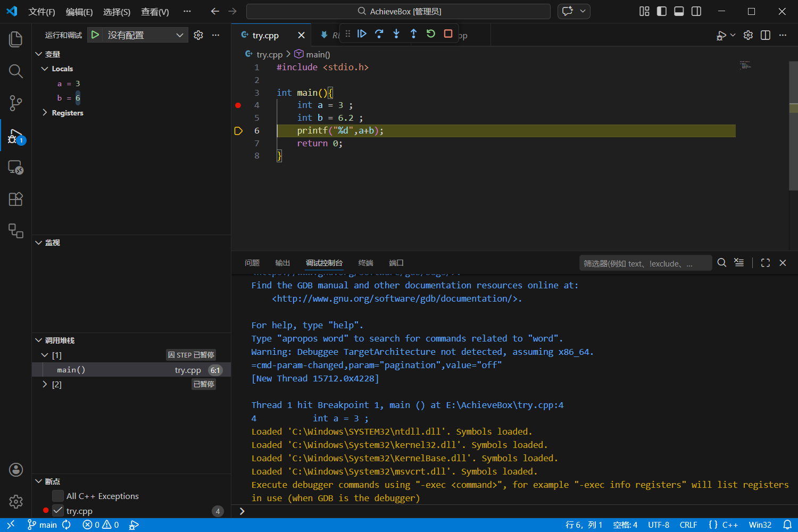Open the 选择(S) menu
Viewport: 798px width, 532px height.
117,12
